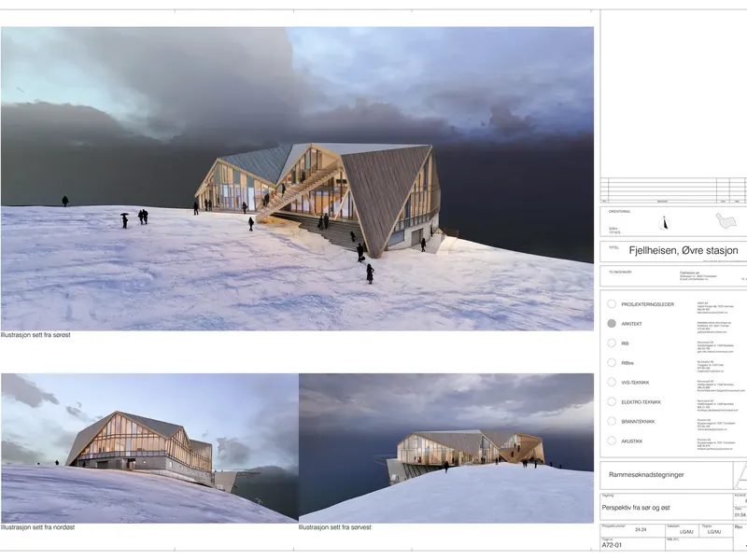Viewport: 747px width, 560px height.
Task: Select the RIB circle marker
Action: click(x=612, y=343)
